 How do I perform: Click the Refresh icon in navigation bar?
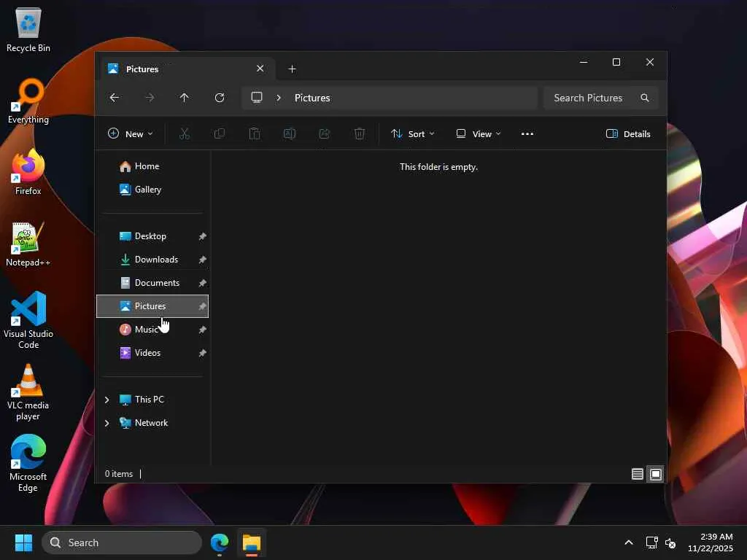[219, 98]
